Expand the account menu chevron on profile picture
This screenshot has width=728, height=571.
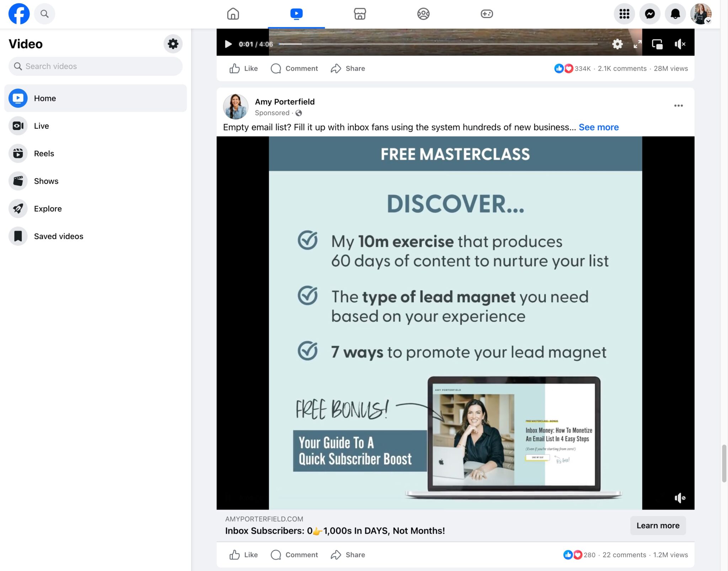(x=709, y=21)
